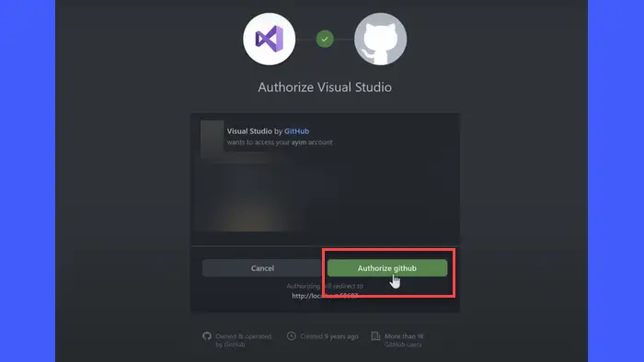Open the GitHub publisher link
Screen dimensions: 644x362
[x=296, y=131]
